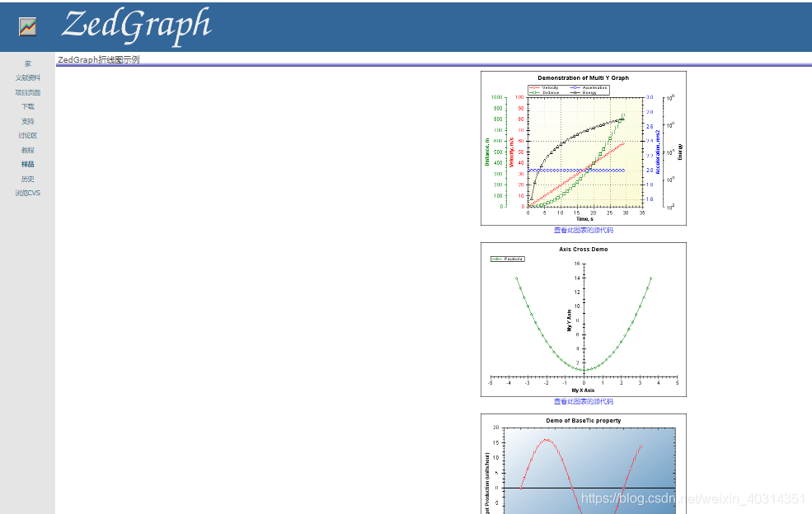This screenshot has height=514, width=812.
Task: View source code link under Axis Cross Demo
Action: [x=583, y=402]
